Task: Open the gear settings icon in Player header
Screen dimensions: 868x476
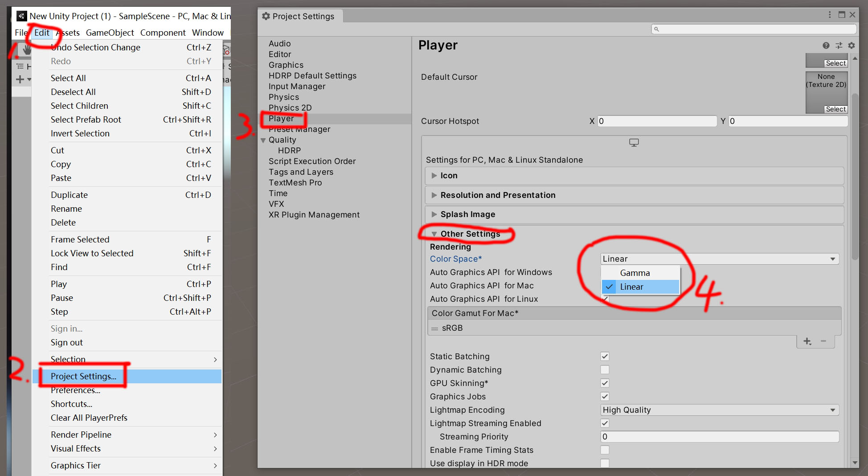Action: (851, 45)
